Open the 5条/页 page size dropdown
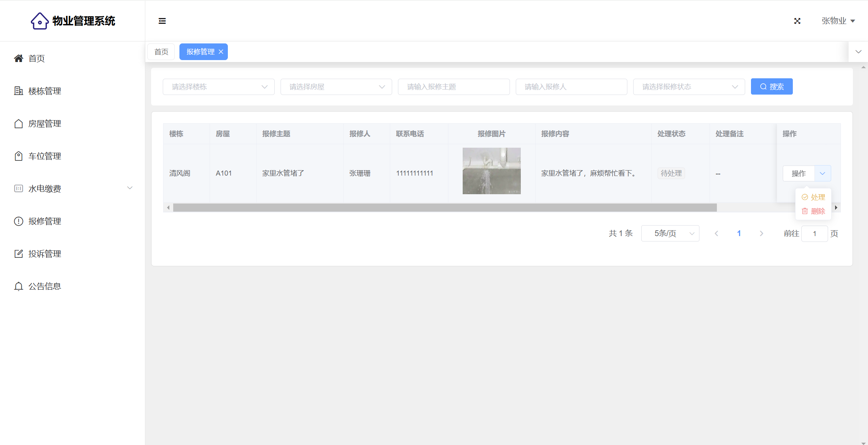 [670, 233]
